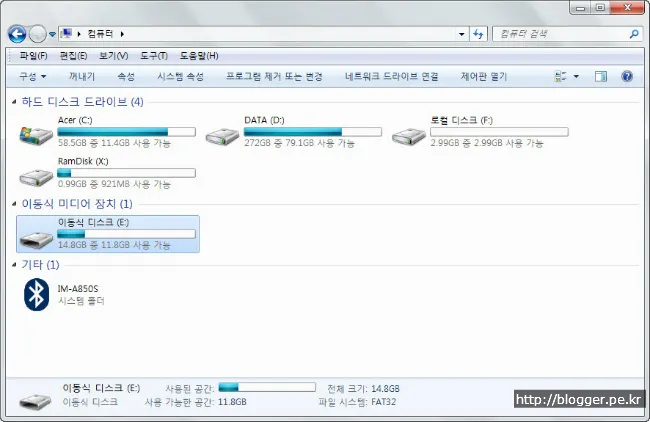The height and width of the screenshot is (422, 650).
Task: Open the recent pages dropdown arrow
Action: [x=52, y=34]
